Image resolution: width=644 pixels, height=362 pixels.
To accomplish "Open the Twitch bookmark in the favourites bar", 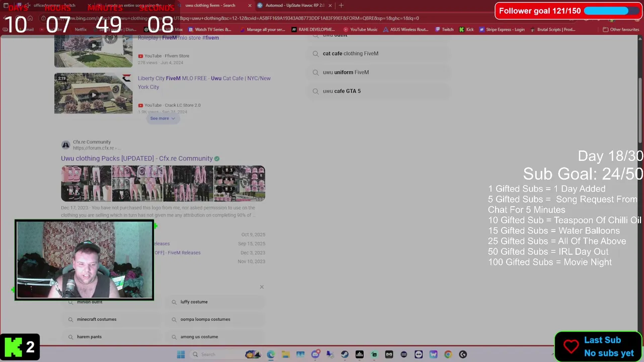I will [444, 29].
